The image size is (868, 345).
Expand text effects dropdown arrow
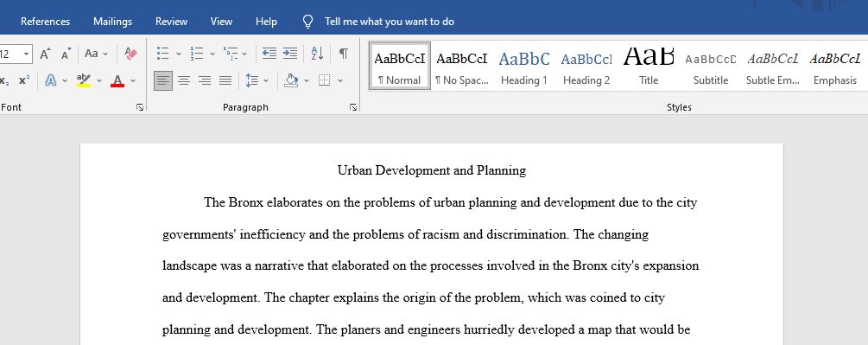(64, 81)
